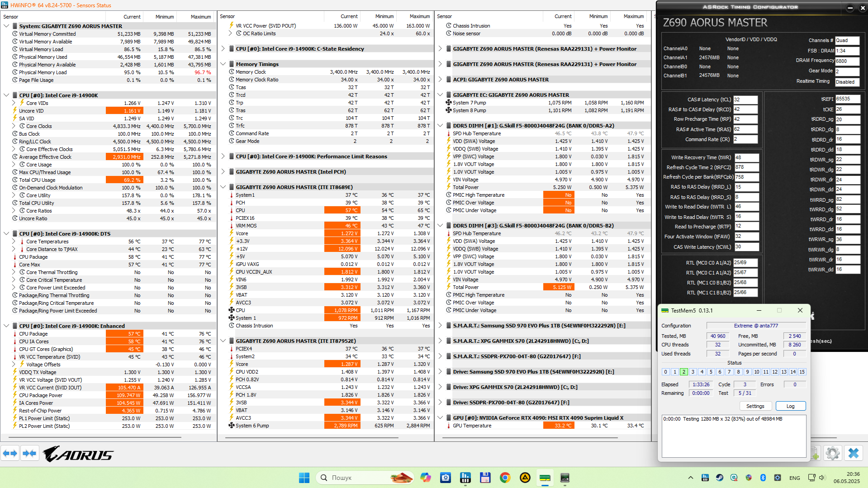Click status box 2 in TestMem5
Image resolution: width=868 pixels, height=488 pixels.
683,372
